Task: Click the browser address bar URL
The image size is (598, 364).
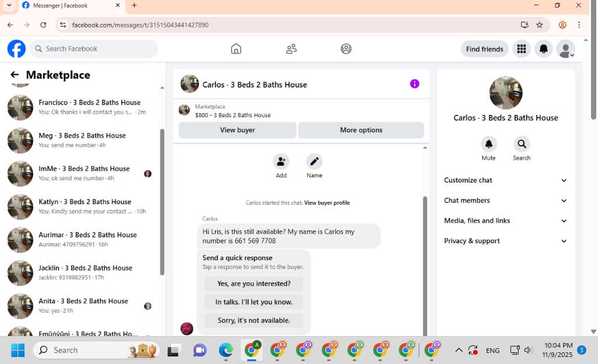Action: (x=140, y=24)
